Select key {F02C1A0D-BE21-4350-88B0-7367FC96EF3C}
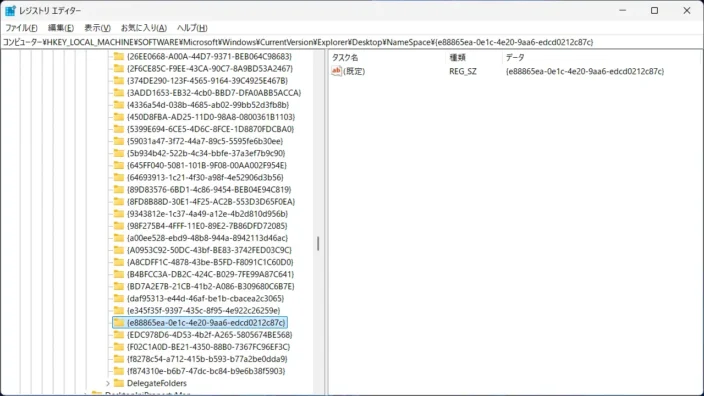This screenshot has height=396, width=704. point(208,347)
